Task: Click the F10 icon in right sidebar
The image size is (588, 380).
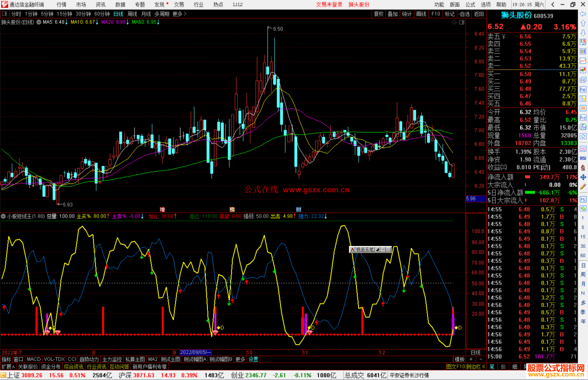Action: coord(583,89)
